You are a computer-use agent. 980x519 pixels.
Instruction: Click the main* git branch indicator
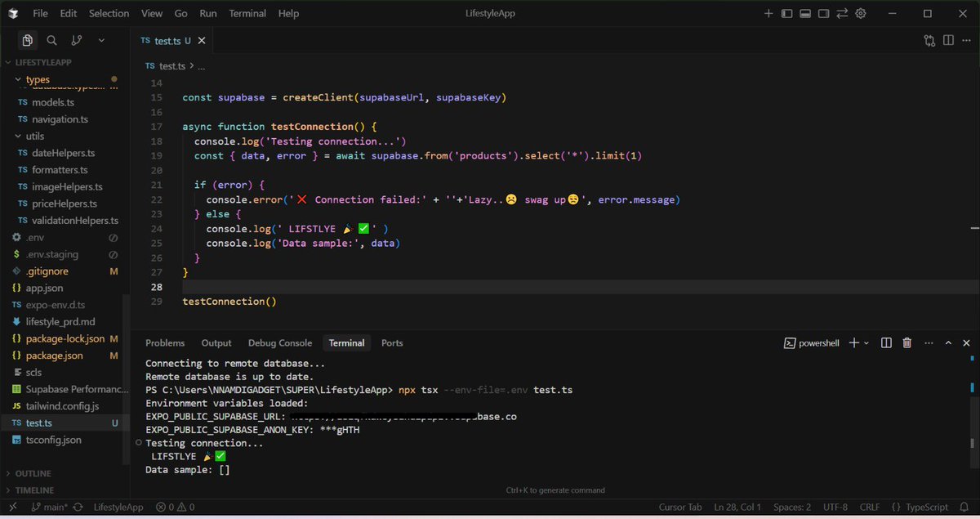point(49,507)
